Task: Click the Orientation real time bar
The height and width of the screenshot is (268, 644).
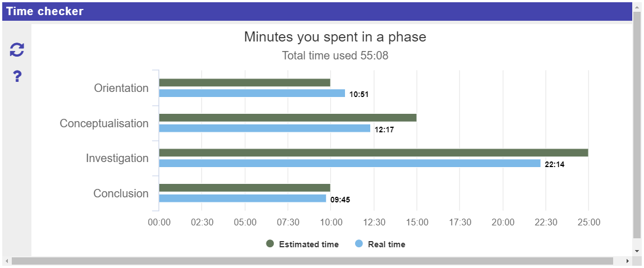Action: coord(252,93)
